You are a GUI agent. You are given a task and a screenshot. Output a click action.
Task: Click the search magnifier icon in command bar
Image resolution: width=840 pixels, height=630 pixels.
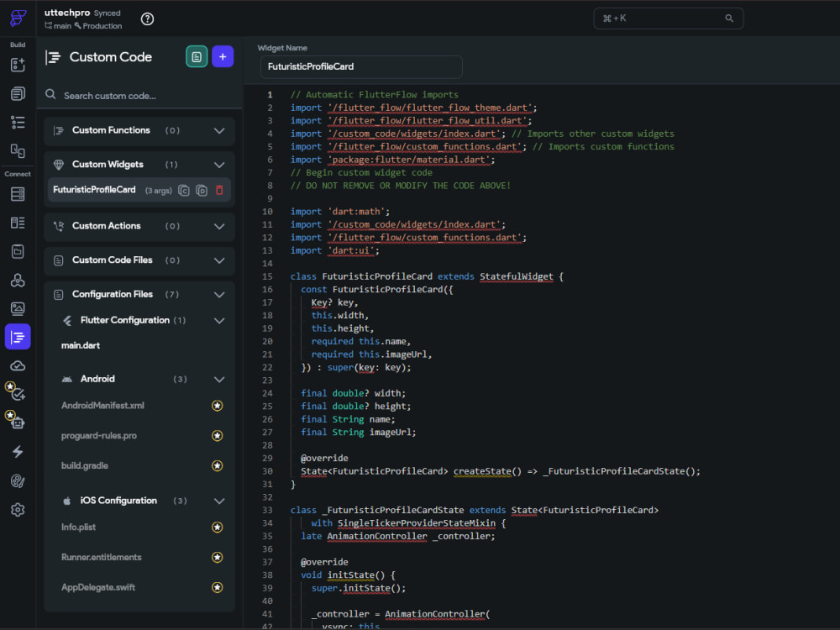(x=729, y=18)
